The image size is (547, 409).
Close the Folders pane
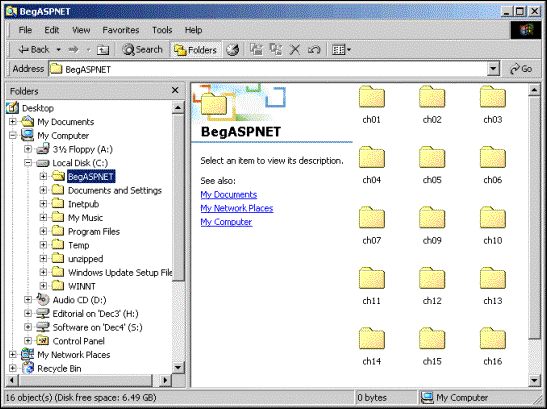click(175, 91)
